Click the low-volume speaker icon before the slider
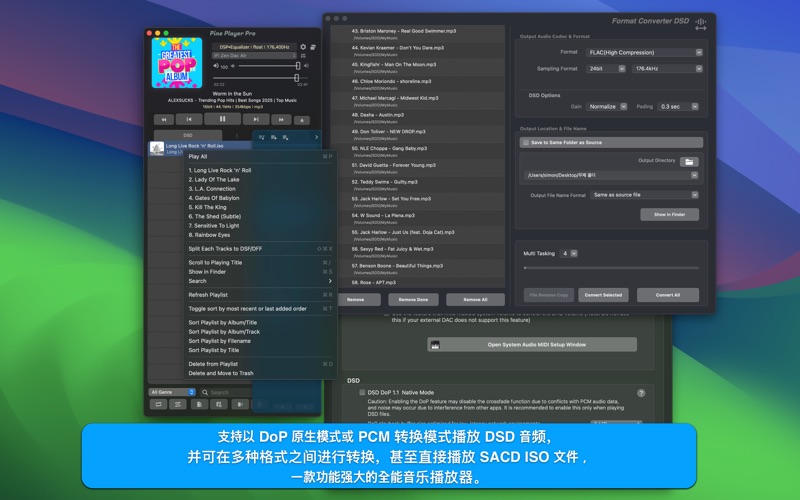This screenshot has height=500, width=800. [x=233, y=66]
